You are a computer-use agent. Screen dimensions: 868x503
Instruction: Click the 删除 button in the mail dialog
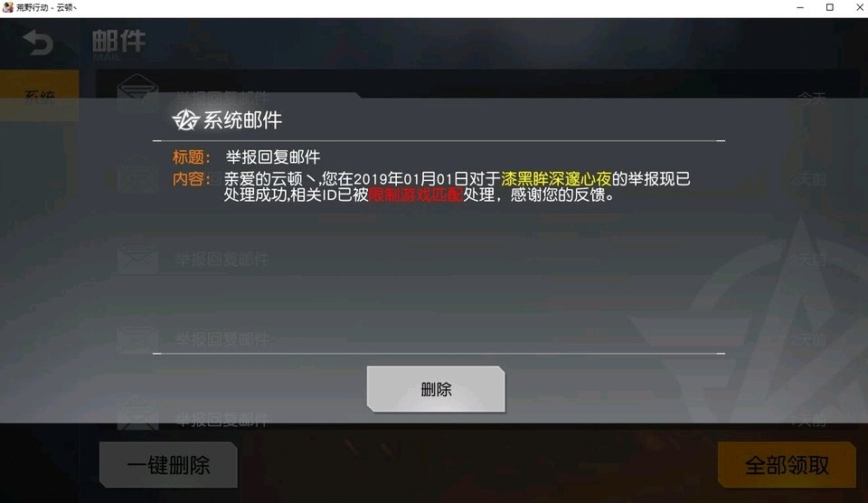pos(436,389)
